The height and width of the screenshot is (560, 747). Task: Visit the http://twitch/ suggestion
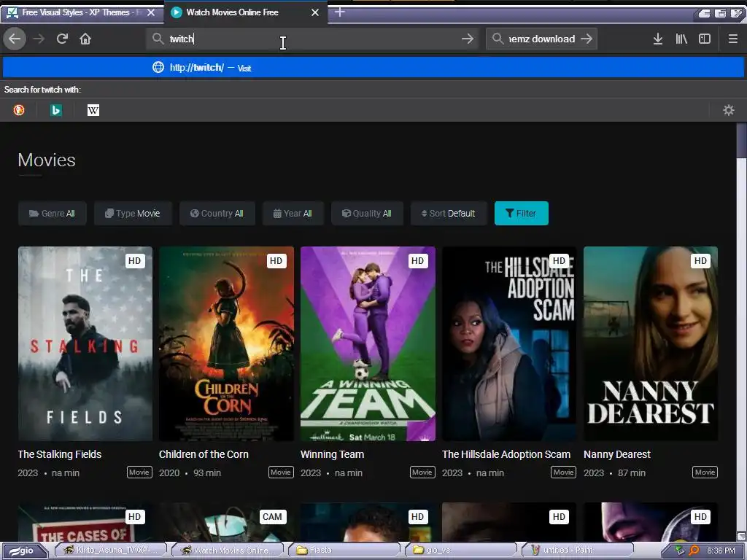pyautogui.click(x=373, y=68)
